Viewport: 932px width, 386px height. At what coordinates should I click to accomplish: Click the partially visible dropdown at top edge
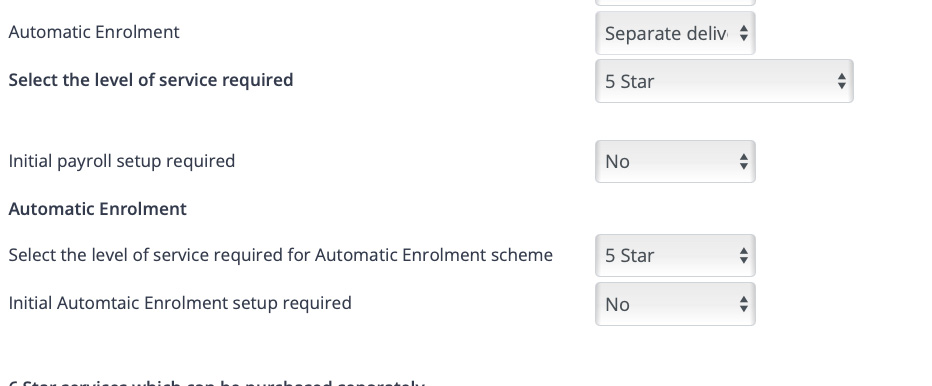point(675,3)
